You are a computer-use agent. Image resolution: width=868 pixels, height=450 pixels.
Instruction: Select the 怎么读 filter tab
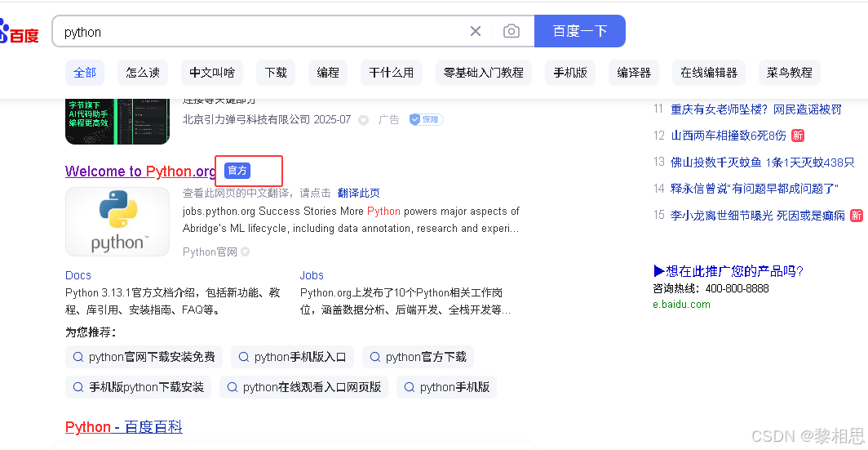143,73
